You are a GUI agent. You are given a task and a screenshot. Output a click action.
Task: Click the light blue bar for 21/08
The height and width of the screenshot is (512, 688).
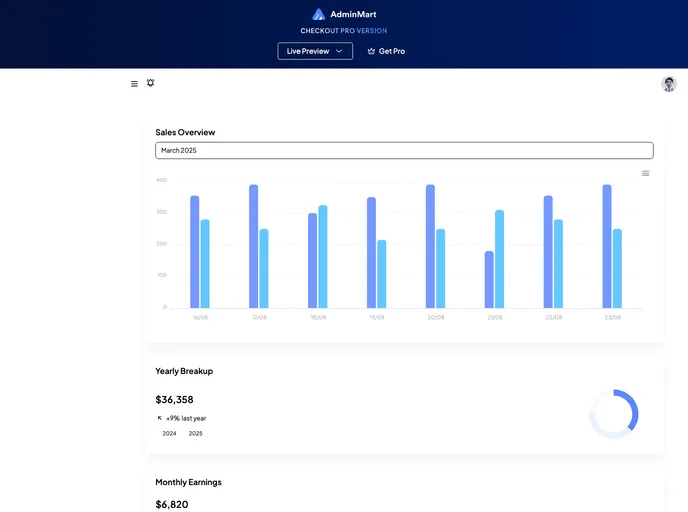point(499,259)
